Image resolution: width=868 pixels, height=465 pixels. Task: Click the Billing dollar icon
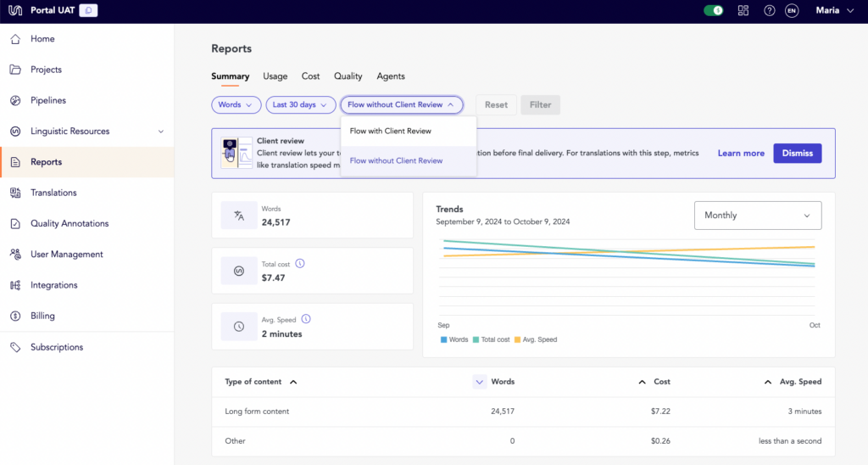15,316
